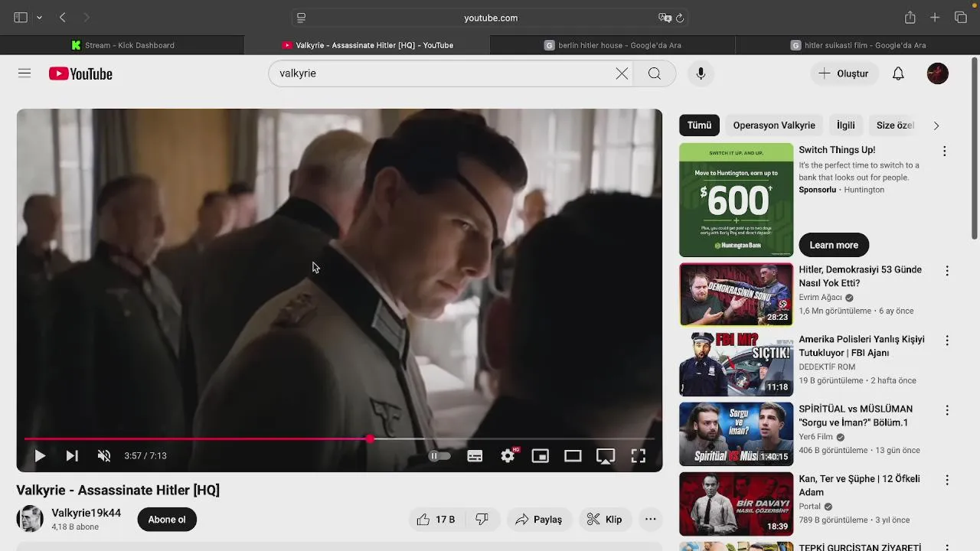Open options menu for Switch Things Up ad
Screen dimensions: 980x551
click(x=944, y=152)
